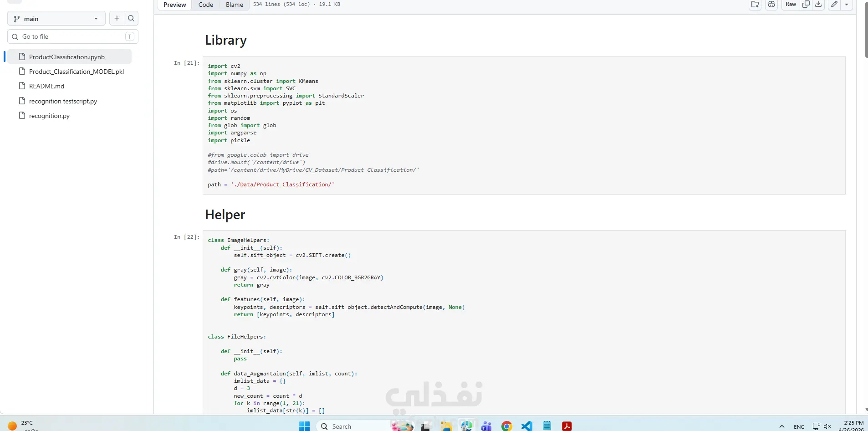868x431 pixels.
Task: Switch to the Preview tab
Action: coord(175,5)
